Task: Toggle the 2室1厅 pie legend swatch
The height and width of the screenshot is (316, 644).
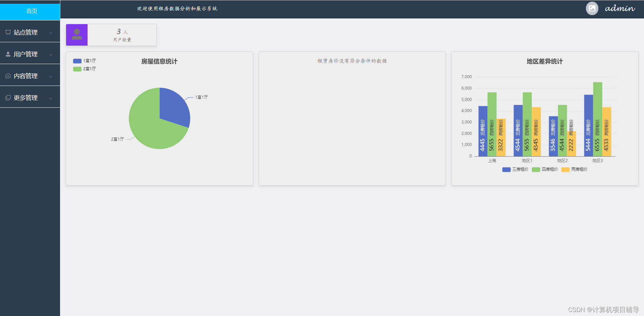Action: pyautogui.click(x=77, y=69)
